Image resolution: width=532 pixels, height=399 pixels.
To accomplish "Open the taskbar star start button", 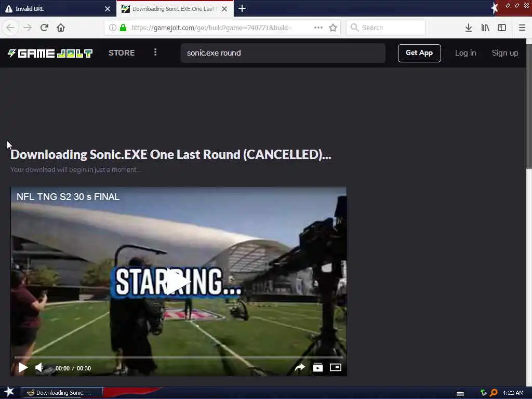I will pos(9,392).
